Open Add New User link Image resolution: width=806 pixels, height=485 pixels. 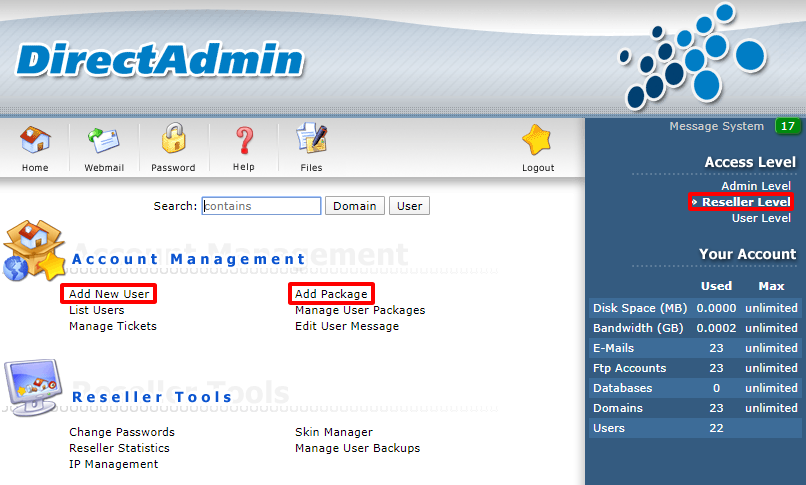coord(109,294)
